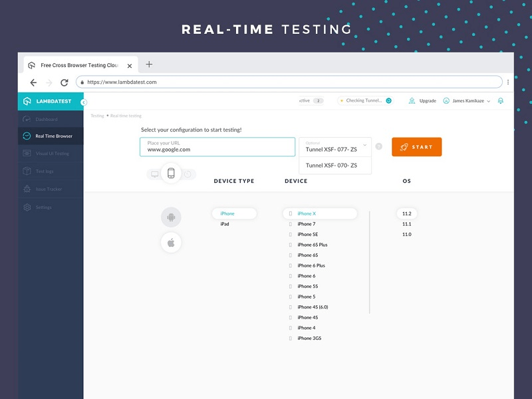Image resolution: width=532 pixels, height=399 pixels.
Task: Select iPhone X device
Action: [320, 213]
